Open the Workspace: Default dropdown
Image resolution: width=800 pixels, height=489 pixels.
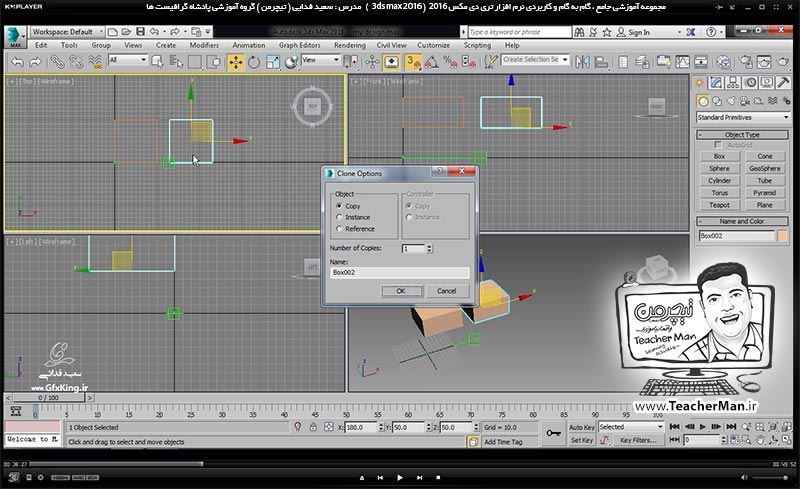coord(67,32)
